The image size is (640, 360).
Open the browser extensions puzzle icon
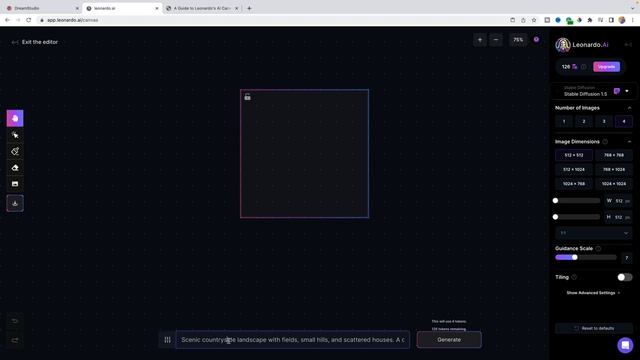coord(590,20)
